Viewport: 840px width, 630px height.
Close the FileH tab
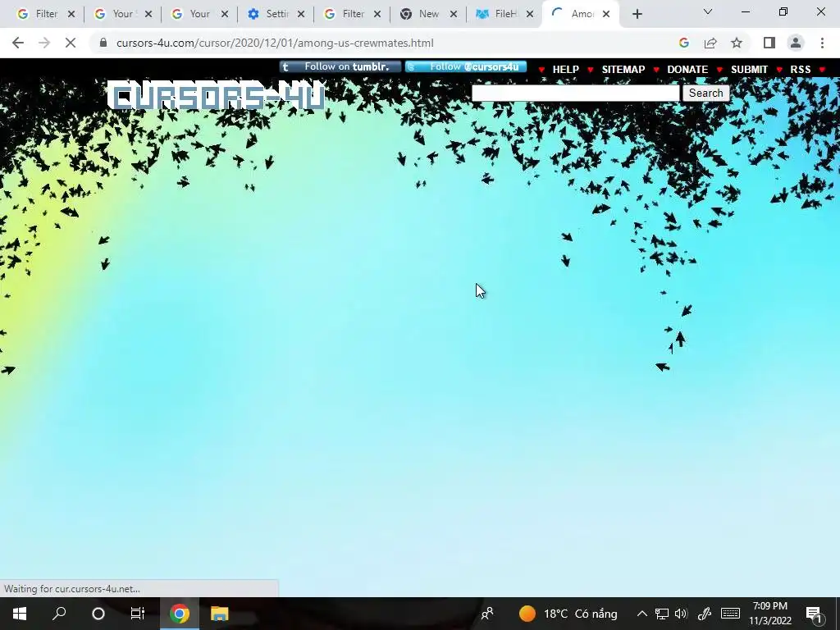pos(530,14)
